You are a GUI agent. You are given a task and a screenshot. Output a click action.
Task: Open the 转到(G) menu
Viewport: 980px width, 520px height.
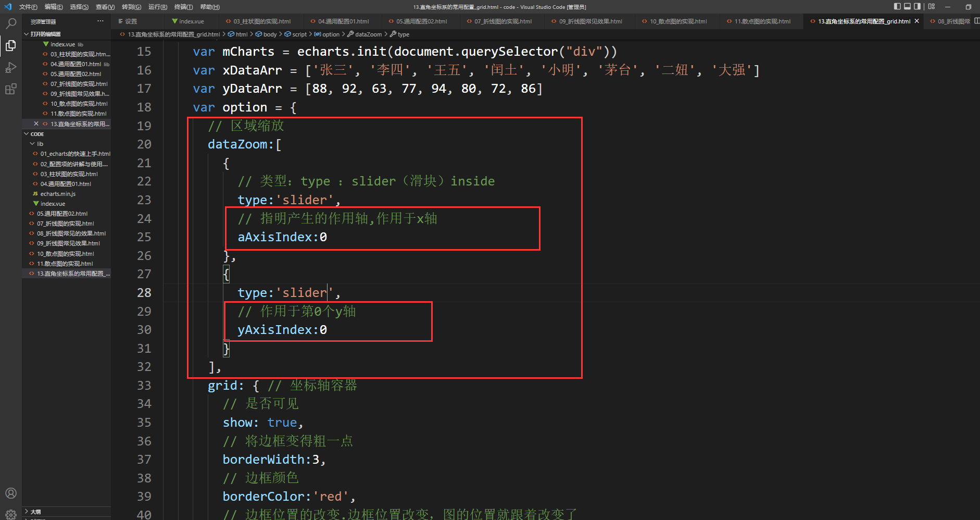point(131,7)
